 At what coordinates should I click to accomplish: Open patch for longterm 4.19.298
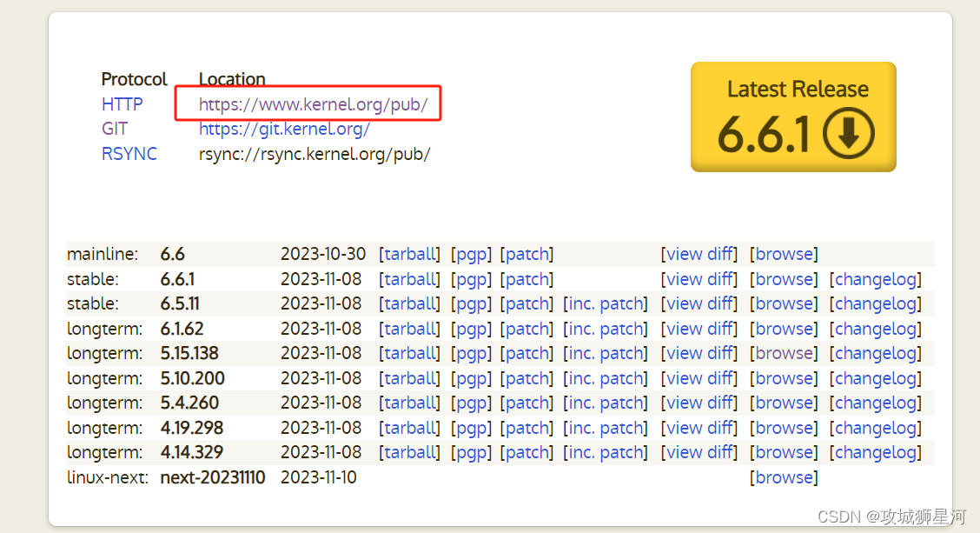pyautogui.click(x=526, y=427)
